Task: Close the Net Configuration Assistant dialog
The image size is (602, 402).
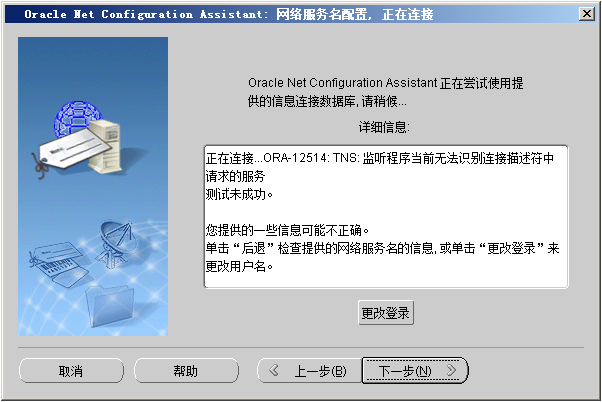Action: (587, 14)
